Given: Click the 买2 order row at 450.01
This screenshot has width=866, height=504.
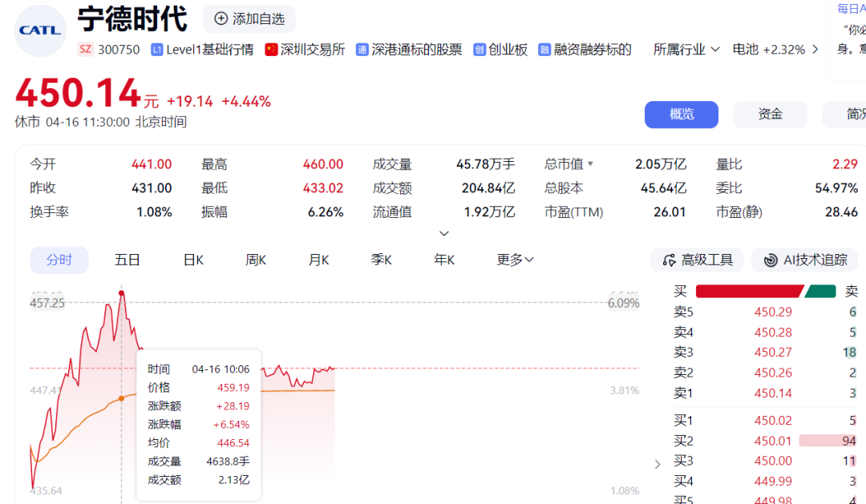Looking at the screenshot, I should [765, 441].
